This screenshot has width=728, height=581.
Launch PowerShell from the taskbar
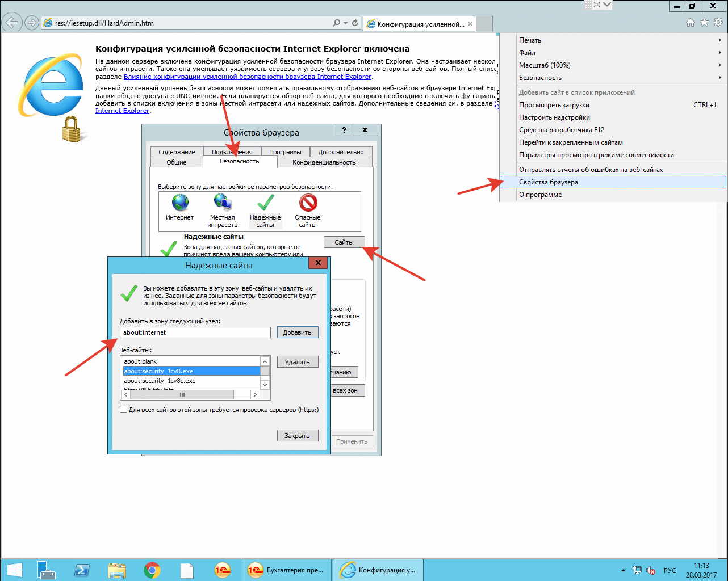(x=81, y=570)
